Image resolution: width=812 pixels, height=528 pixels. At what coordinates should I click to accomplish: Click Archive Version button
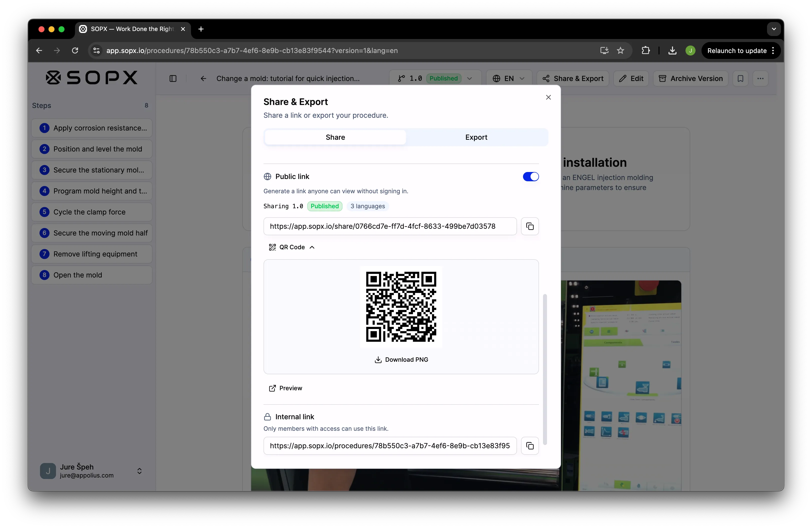(x=690, y=78)
